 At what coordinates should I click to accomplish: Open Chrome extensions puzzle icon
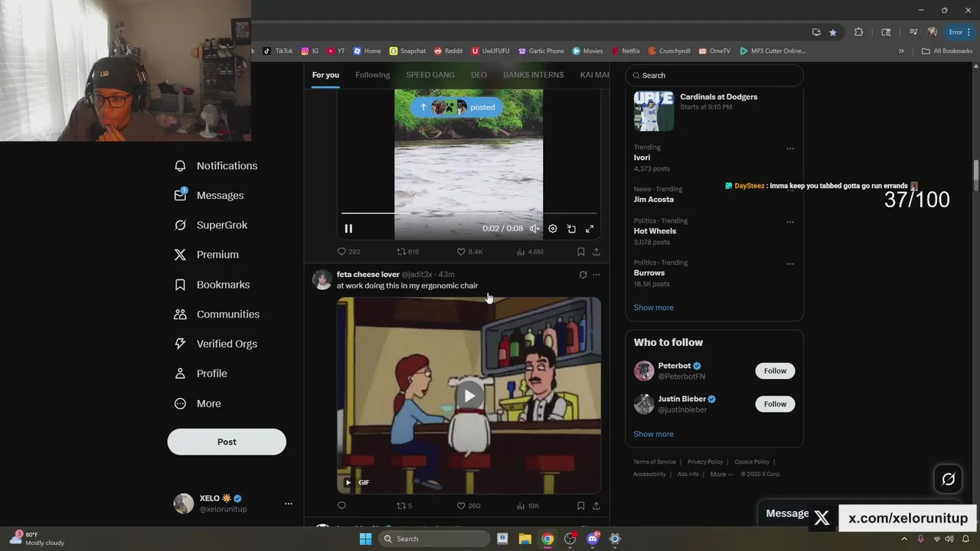tap(858, 32)
